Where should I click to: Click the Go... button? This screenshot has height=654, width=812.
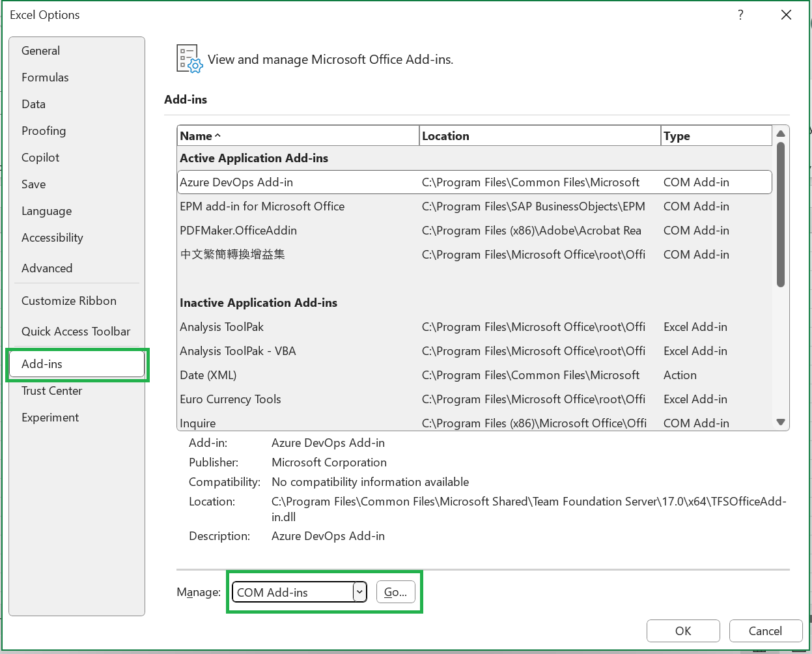[395, 592]
